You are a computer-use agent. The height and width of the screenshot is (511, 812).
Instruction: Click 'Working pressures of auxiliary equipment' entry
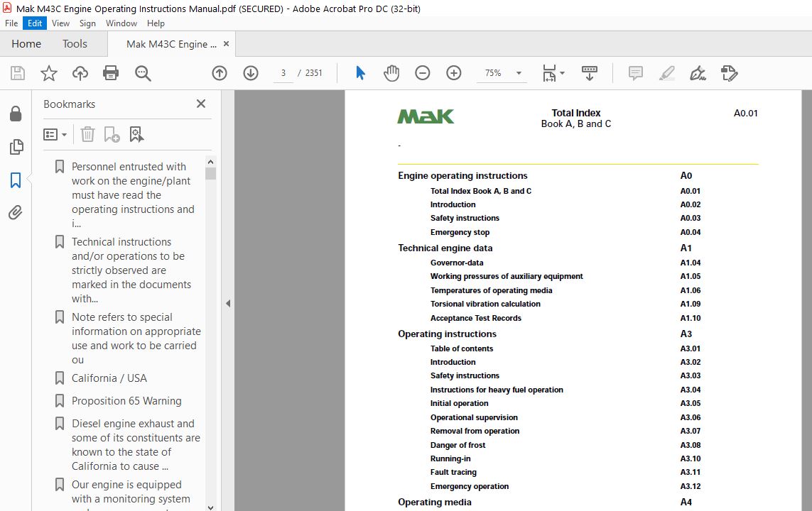coord(507,276)
